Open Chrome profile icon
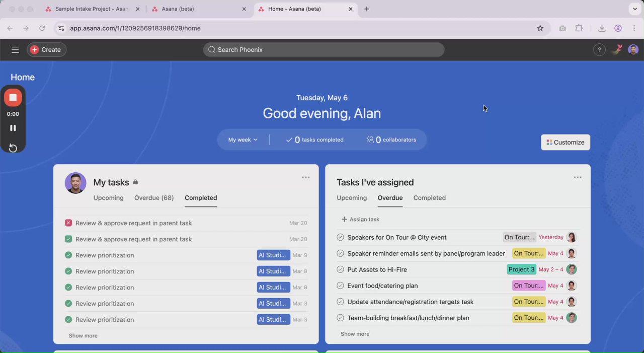This screenshot has height=353, width=644. (x=618, y=28)
